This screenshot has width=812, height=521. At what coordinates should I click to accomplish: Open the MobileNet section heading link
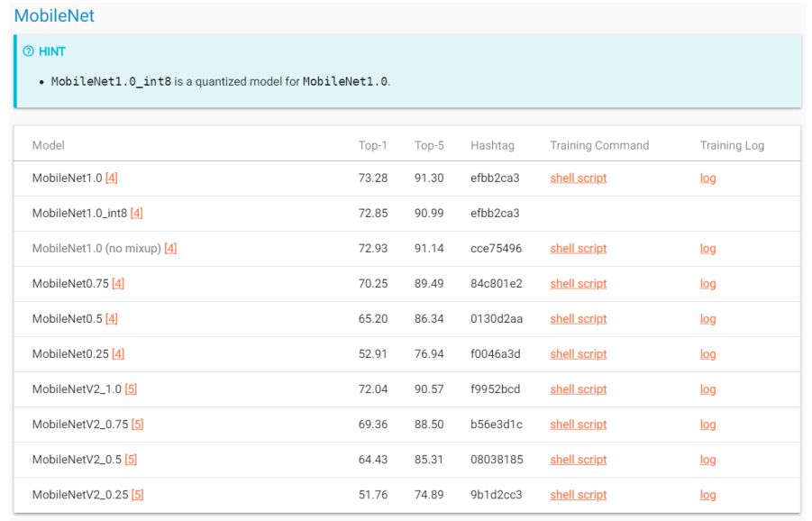click(54, 15)
